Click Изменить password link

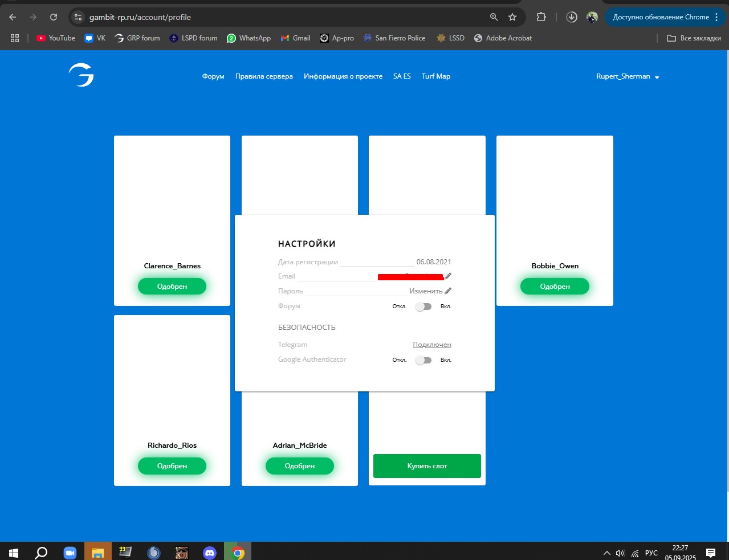click(426, 291)
